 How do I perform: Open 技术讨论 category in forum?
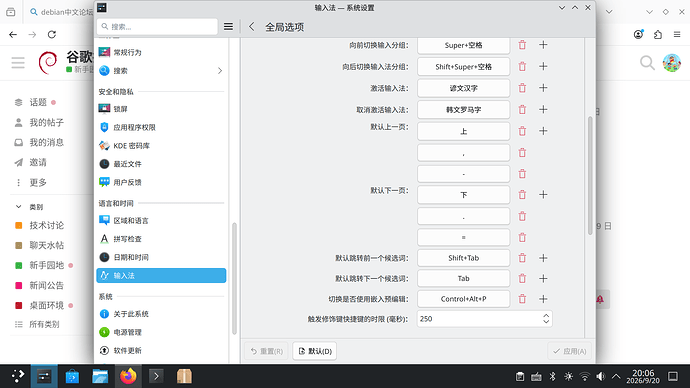tap(47, 225)
